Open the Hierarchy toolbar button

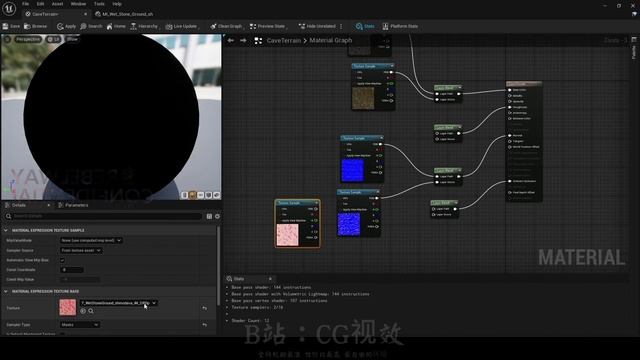(x=144, y=26)
